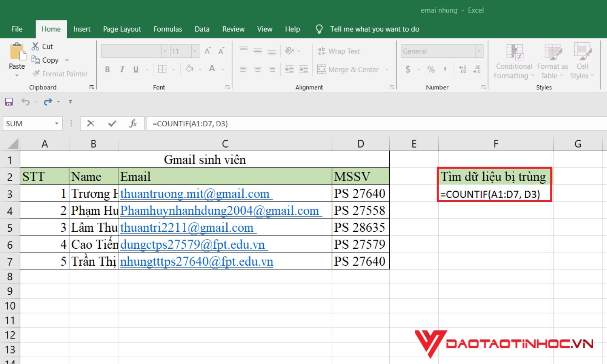
Task: Save the workbook from Quick Access
Action: (9, 102)
